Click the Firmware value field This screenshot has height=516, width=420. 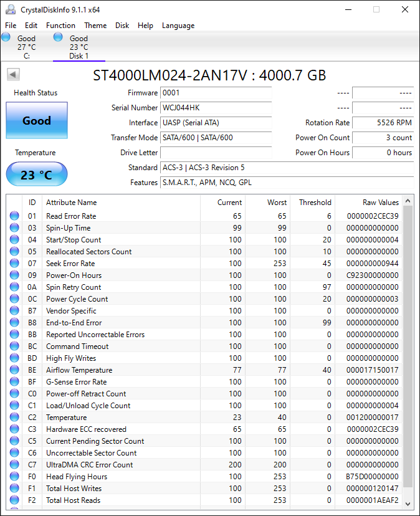pyautogui.click(x=216, y=93)
